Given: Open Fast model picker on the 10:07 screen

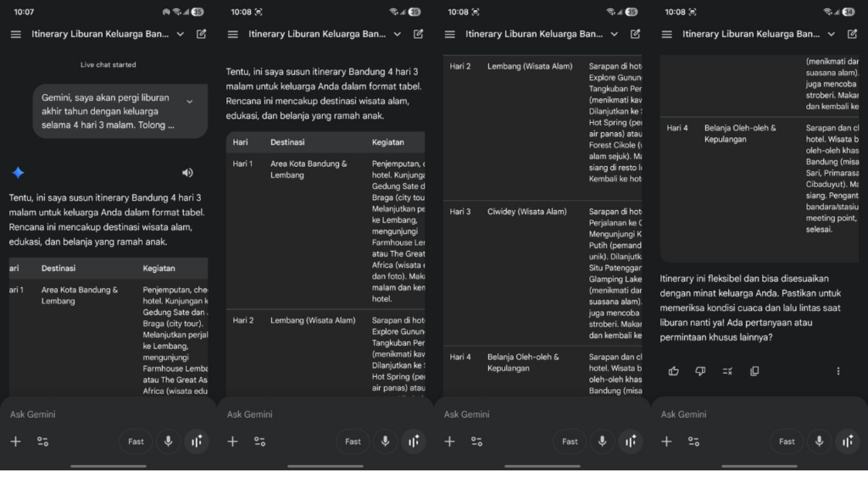Looking at the screenshot, I should 136,441.
